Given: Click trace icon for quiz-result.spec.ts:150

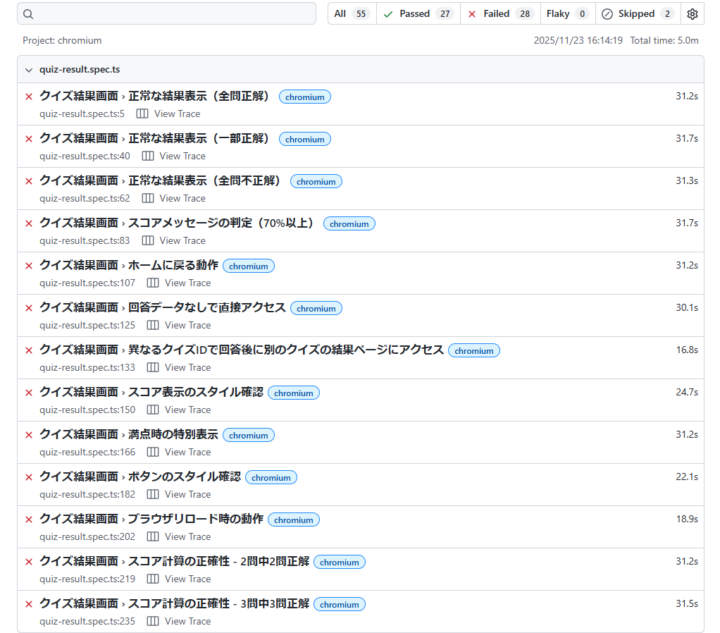Looking at the screenshot, I should (153, 410).
